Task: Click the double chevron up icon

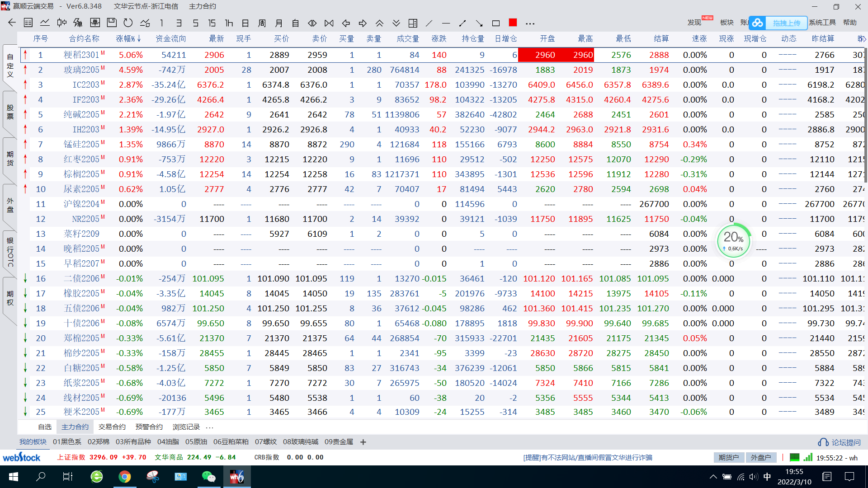Action: [379, 23]
